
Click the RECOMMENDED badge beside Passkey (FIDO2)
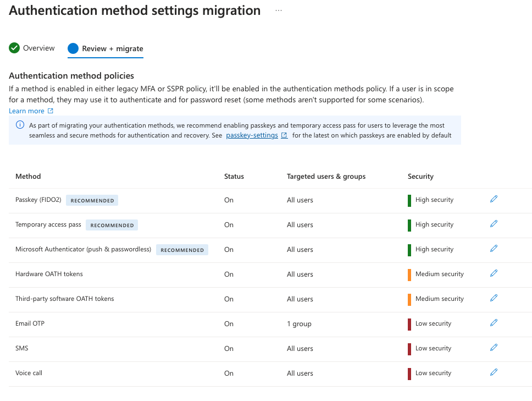click(92, 200)
